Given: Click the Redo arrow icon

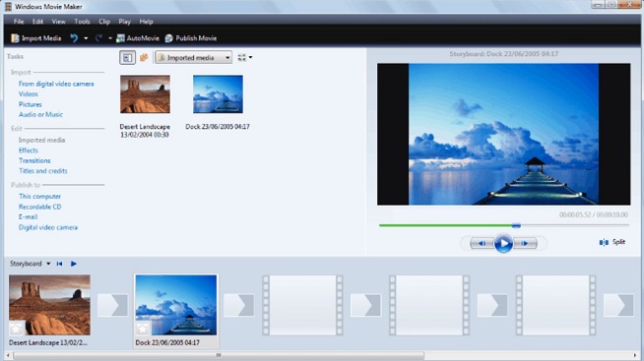Looking at the screenshot, I should coord(98,38).
